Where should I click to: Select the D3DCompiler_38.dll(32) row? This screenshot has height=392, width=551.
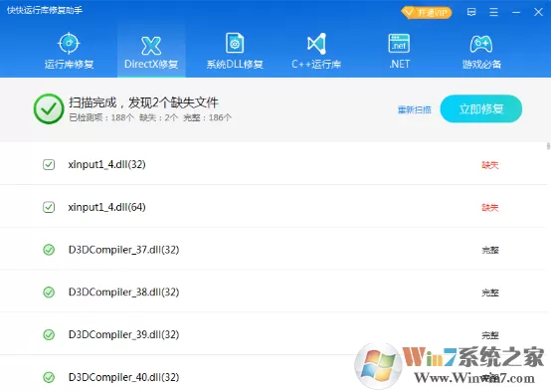pyautogui.click(x=274, y=292)
